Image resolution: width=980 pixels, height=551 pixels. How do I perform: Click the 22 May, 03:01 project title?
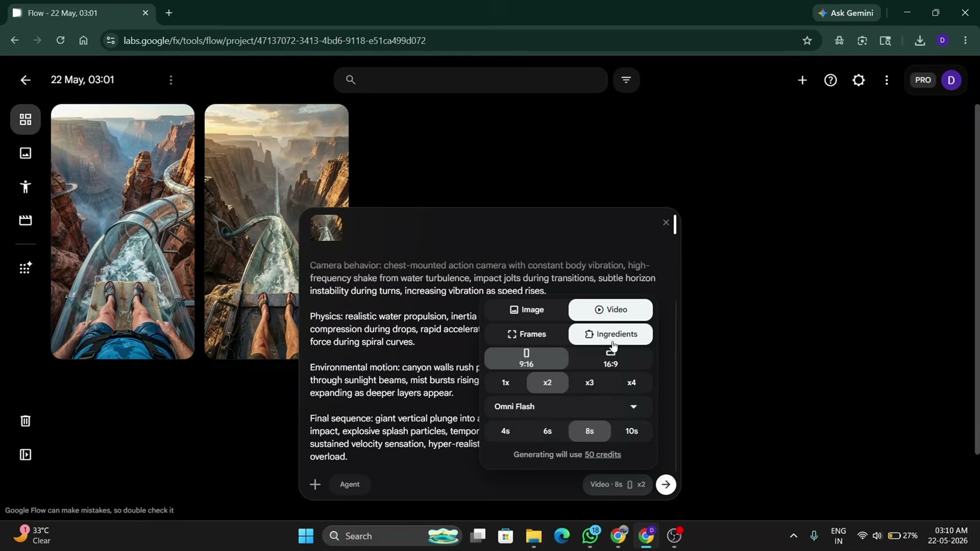tap(82, 80)
